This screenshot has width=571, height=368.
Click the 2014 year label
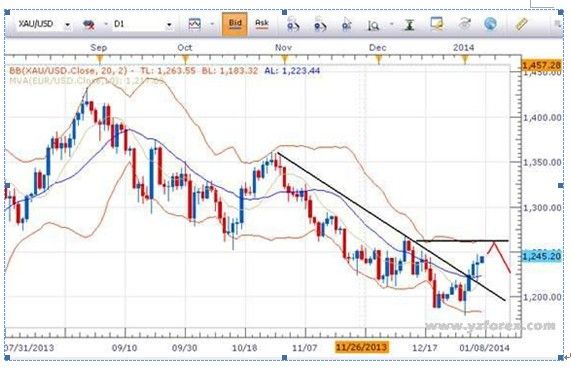[x=464, y=48]
